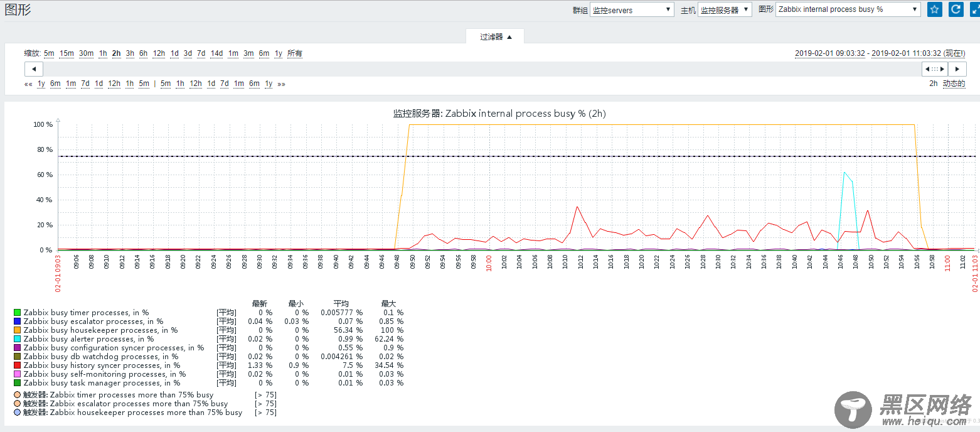Set zoom to 14d
Image resolution: width=980 pixels, height=432 pixels.
coord(216,53)
